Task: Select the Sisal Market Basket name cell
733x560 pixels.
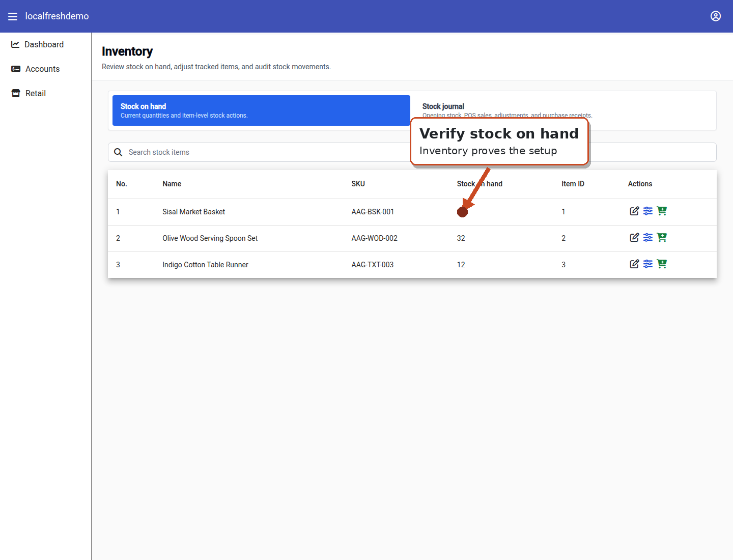Action: coord(194,212)
